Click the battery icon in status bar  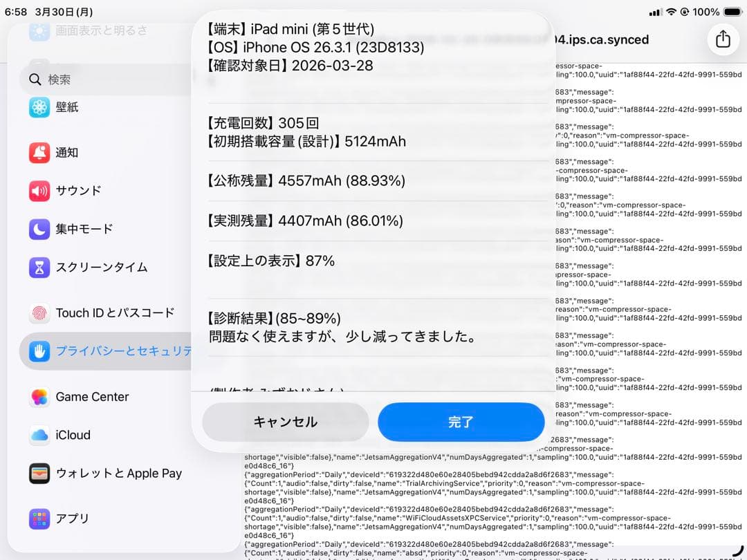(732, 12)
